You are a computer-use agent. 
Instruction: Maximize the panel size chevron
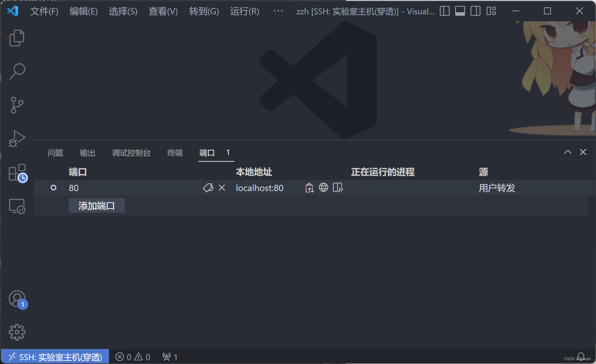point(568,152)
